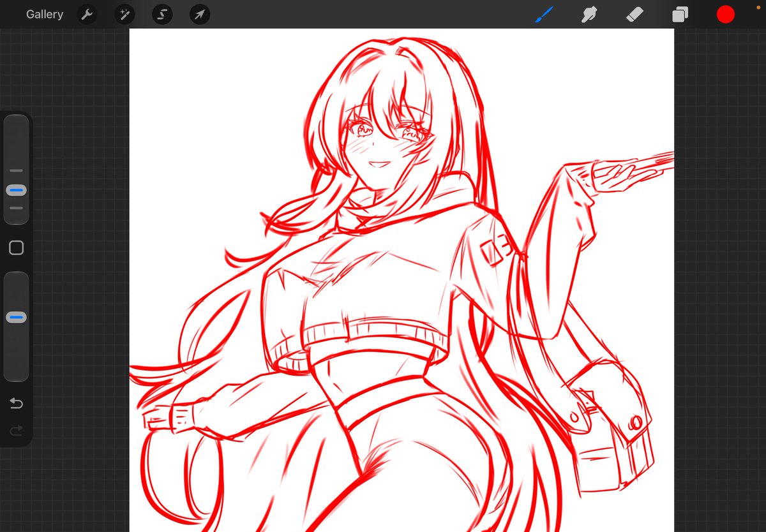Adjust the brush opacity slider handle

17,318
